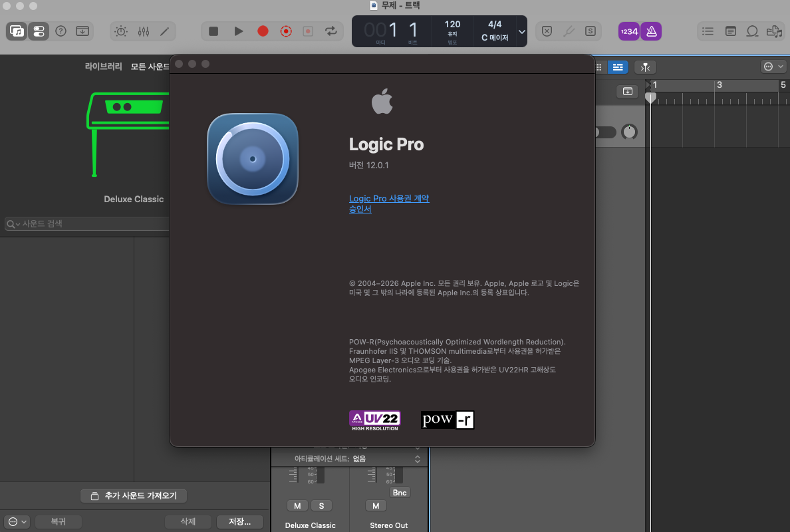This screenshot has height=532, width=790.
Task: Expand the LCD display mode chevron
Action: [521, 31]
